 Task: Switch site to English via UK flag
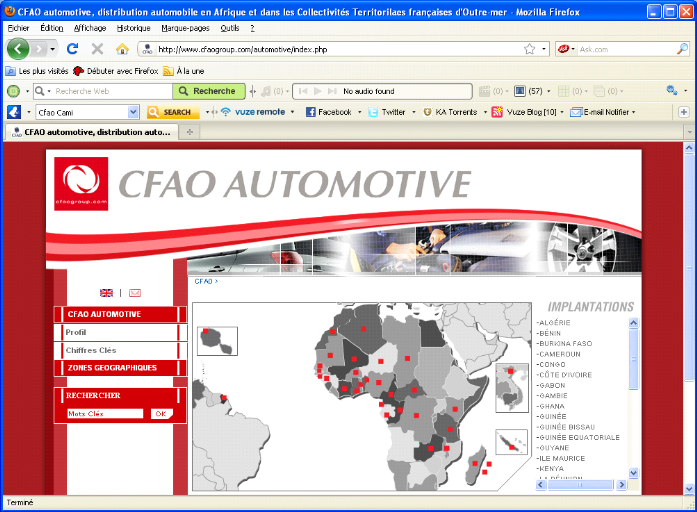tap(106, 293)
